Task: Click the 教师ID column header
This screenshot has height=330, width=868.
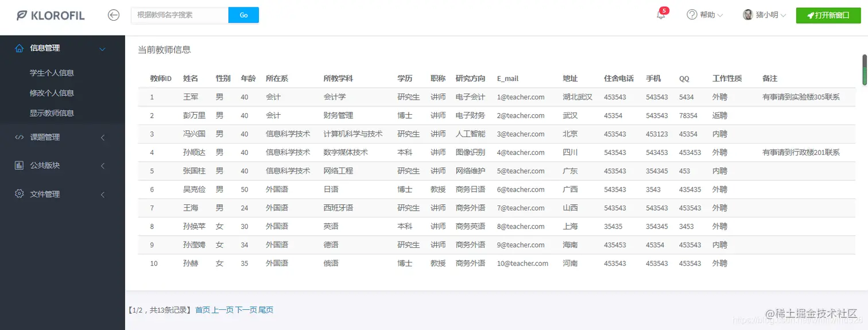Action: click(161, 79)
